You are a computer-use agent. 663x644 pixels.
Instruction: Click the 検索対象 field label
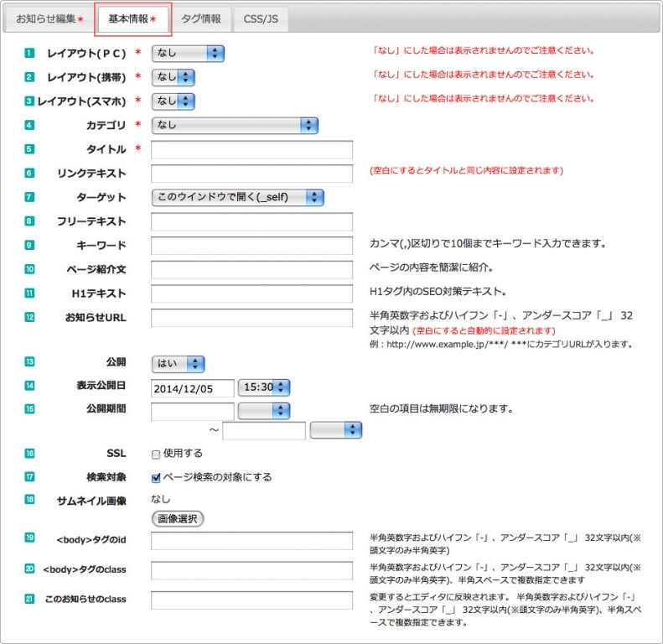tap(106, 477)
